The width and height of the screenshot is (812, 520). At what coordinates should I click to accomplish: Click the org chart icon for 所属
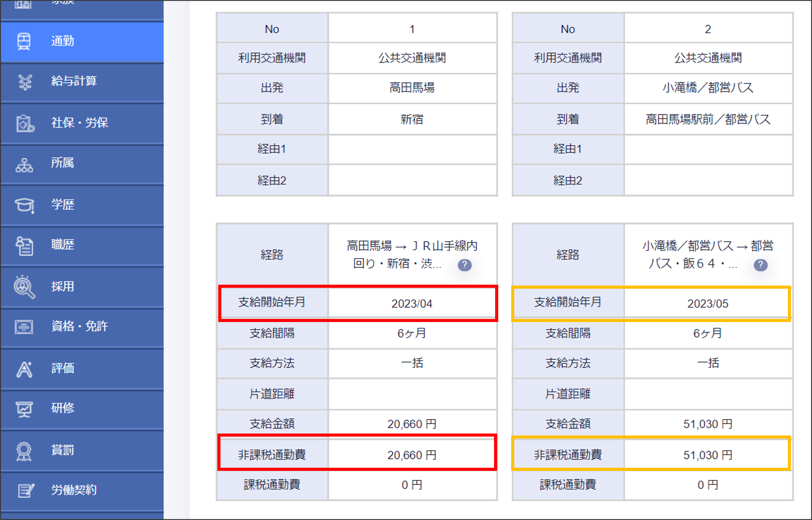[x=24, y=165]
